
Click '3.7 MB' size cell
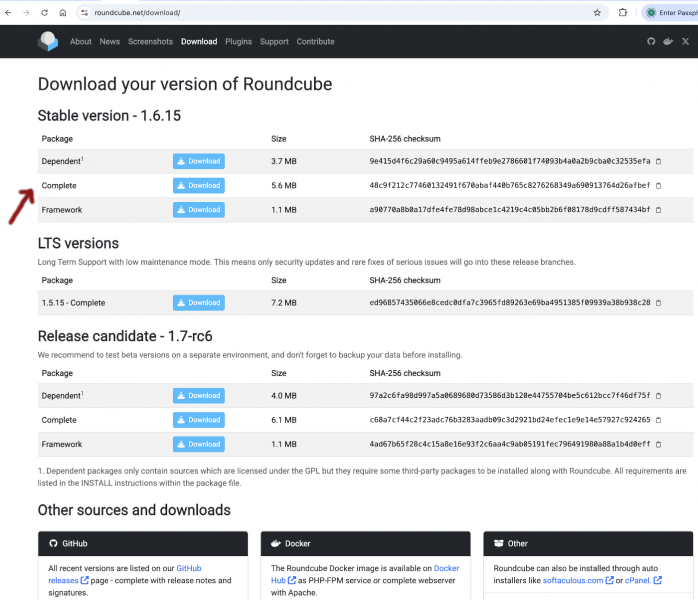[x=284, y=161]
